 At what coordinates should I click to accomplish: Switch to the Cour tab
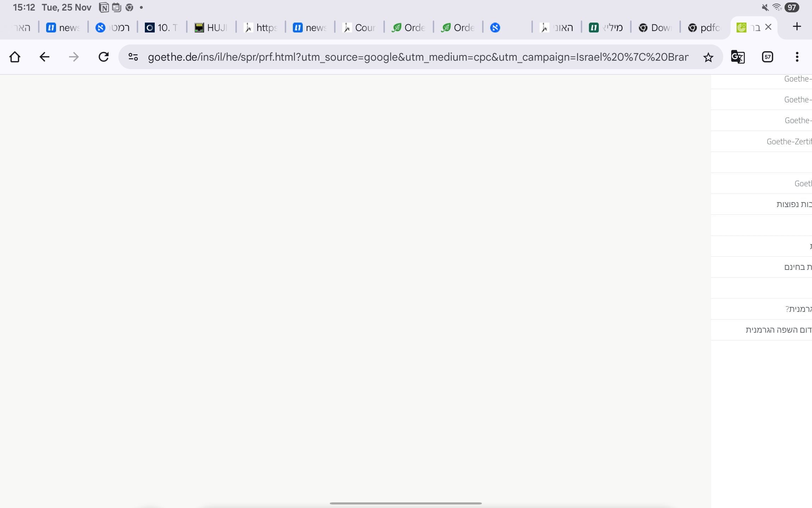359,28
